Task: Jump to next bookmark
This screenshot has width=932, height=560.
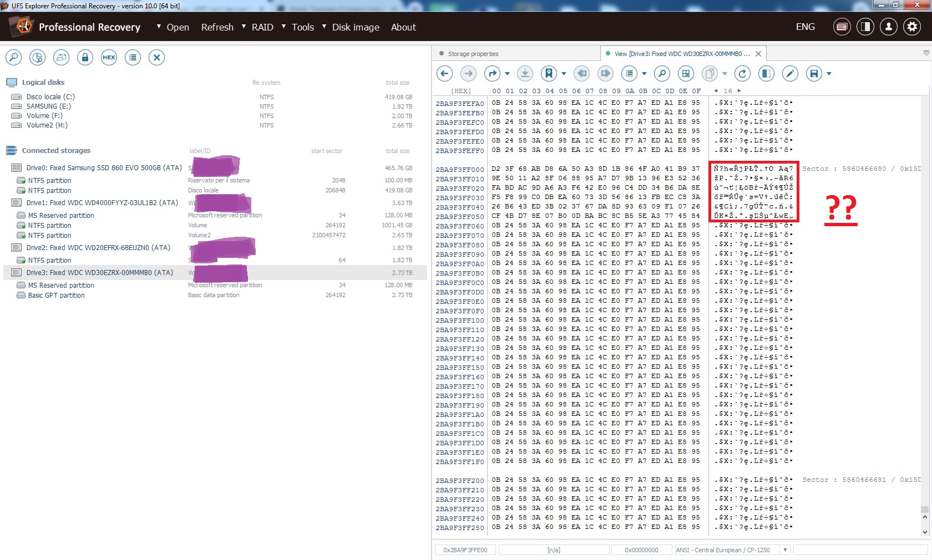Action: 606,73
